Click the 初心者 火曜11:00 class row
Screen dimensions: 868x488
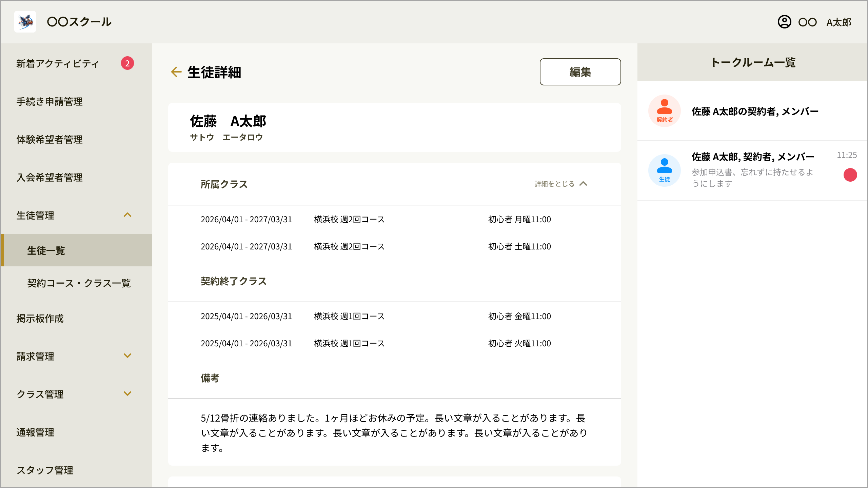395,343
